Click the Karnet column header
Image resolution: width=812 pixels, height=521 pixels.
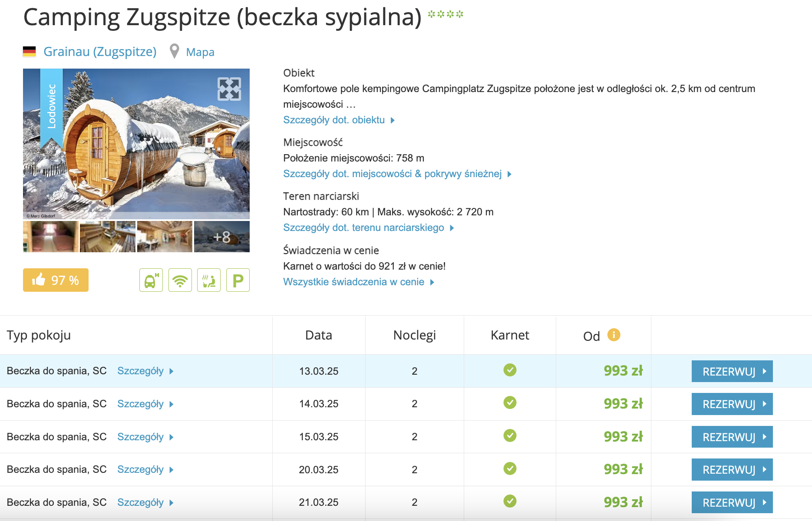point(510,335)
